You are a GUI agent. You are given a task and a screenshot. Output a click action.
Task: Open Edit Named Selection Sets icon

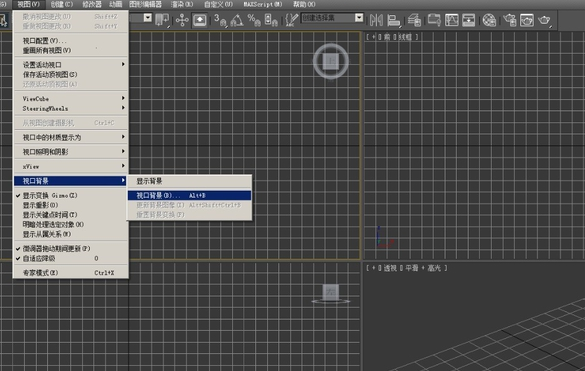pos(291,20)
